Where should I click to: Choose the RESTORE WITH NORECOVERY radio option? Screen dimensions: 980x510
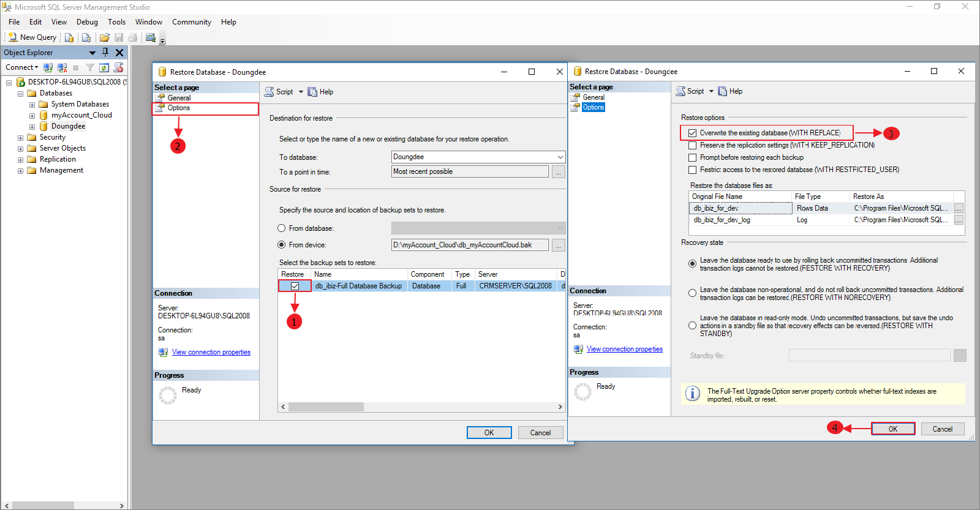coord(692,293)
